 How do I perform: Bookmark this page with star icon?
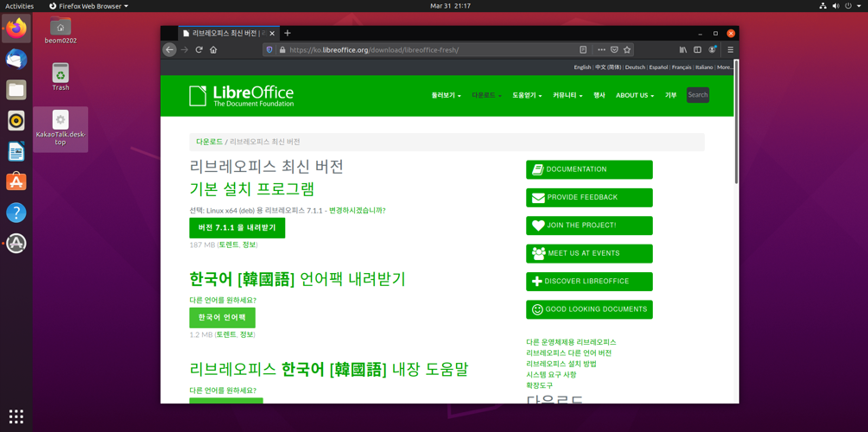coord(627,49)
